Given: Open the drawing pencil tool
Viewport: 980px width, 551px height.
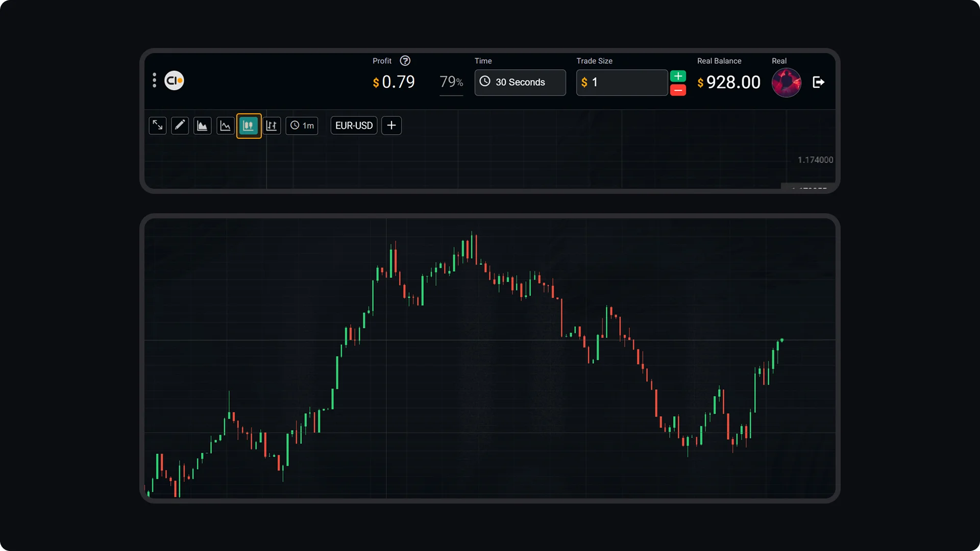Looking at the screenshot, I should [180, 126].
